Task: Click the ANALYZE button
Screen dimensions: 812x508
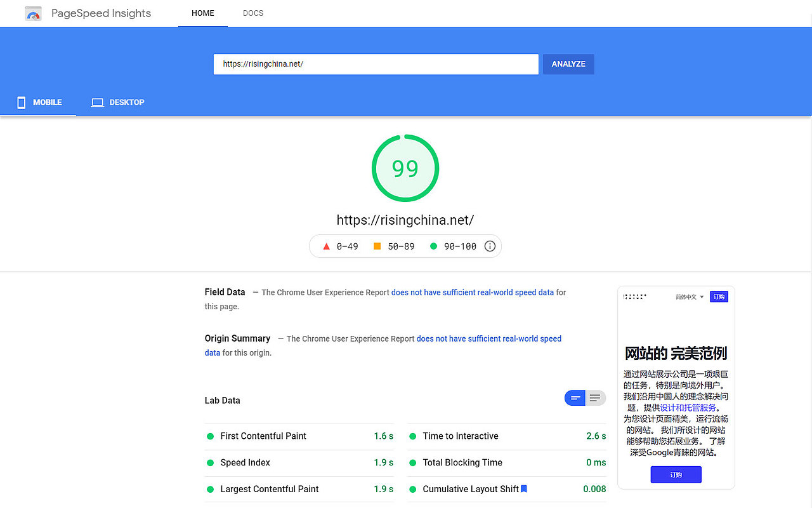Action: coord(568,64)
